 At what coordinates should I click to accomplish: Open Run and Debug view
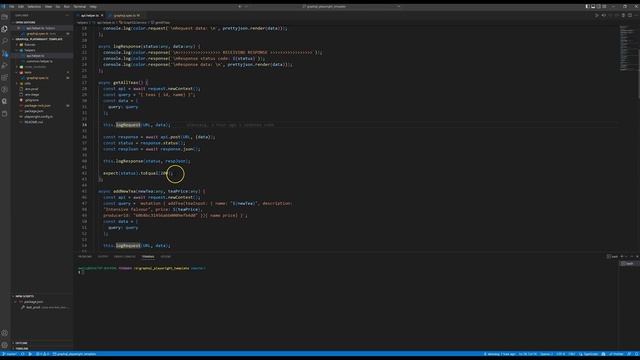4,65
